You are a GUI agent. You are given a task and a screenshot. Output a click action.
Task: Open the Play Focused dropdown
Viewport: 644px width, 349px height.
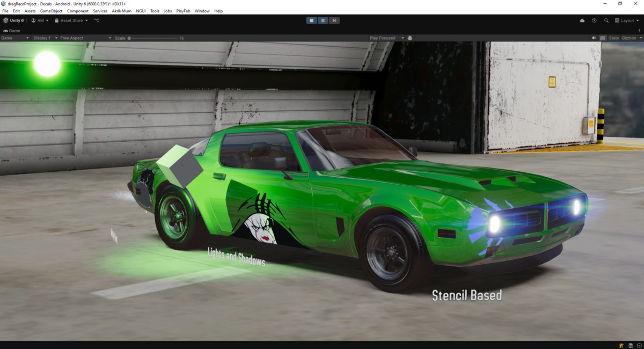(x=386, y=38)
